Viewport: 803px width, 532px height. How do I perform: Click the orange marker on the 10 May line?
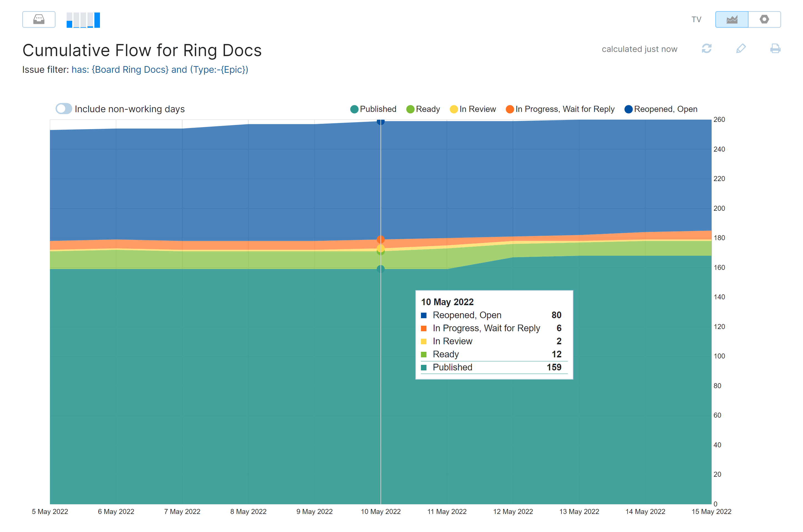tap(381, 240)
